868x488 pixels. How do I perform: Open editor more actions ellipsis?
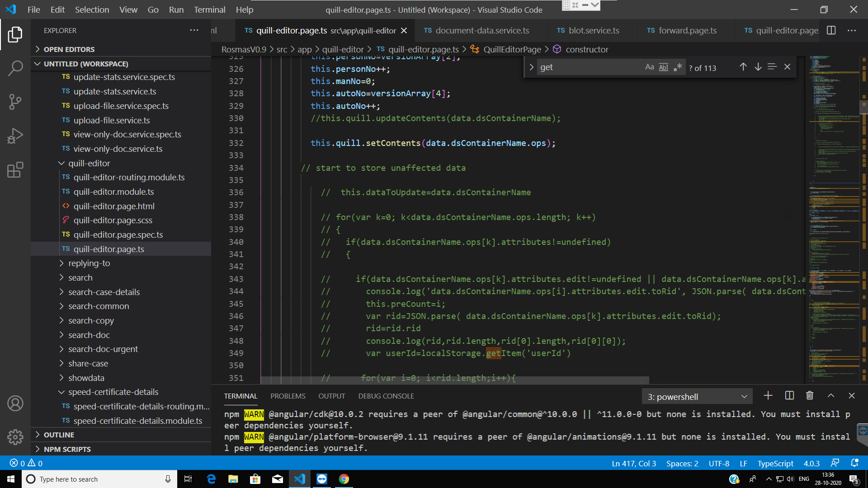point(852,30)
